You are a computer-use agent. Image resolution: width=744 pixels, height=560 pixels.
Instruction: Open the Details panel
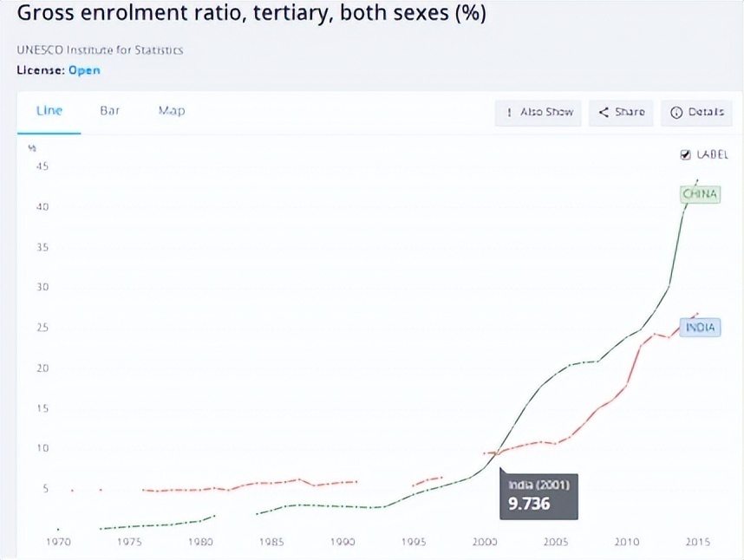tap(696, 113)
